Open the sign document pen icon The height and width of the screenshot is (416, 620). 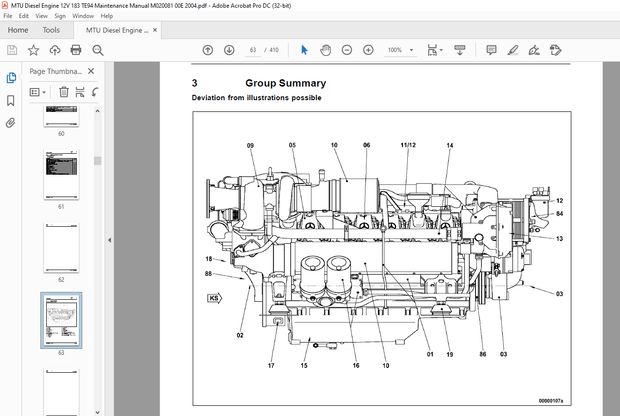pyautogui.click(x=534, y=50)
